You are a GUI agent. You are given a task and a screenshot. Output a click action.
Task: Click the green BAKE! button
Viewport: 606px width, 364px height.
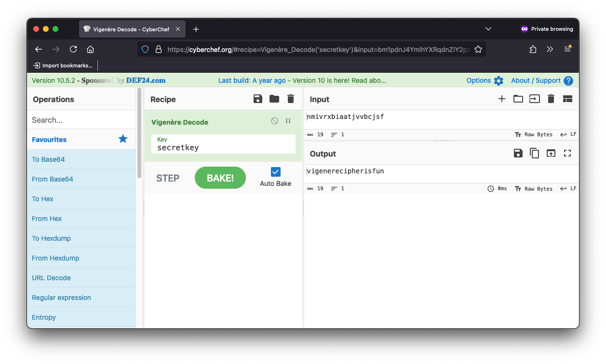coord(220,178)
